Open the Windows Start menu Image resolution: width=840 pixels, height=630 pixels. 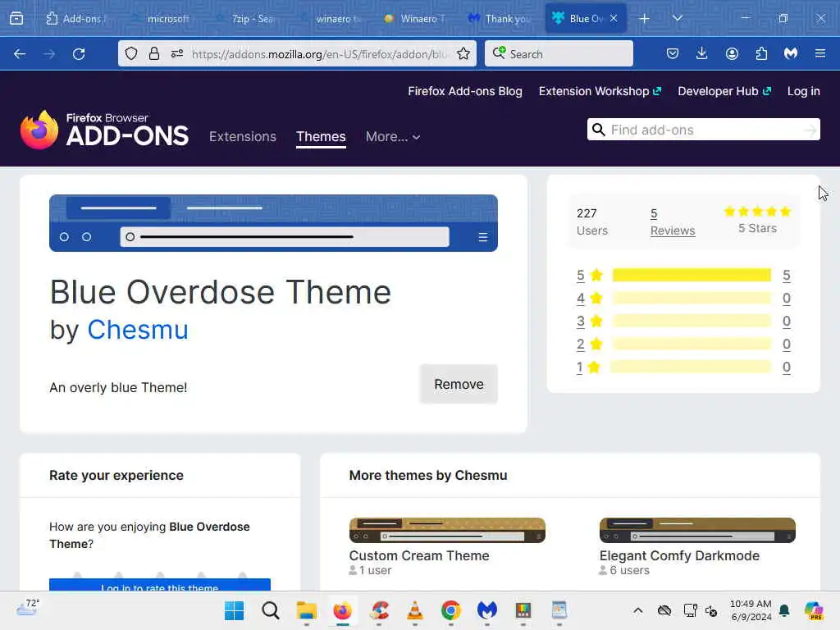234,610
